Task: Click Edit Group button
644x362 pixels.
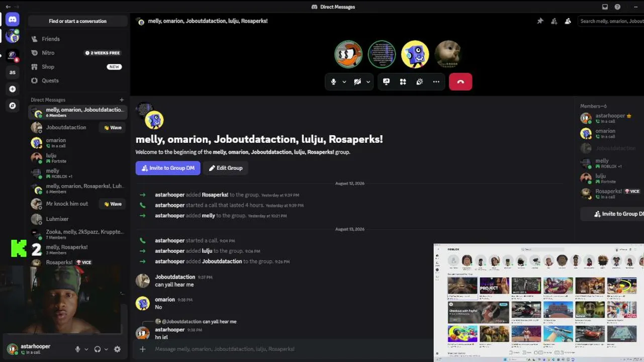Action: coord(226,168)
